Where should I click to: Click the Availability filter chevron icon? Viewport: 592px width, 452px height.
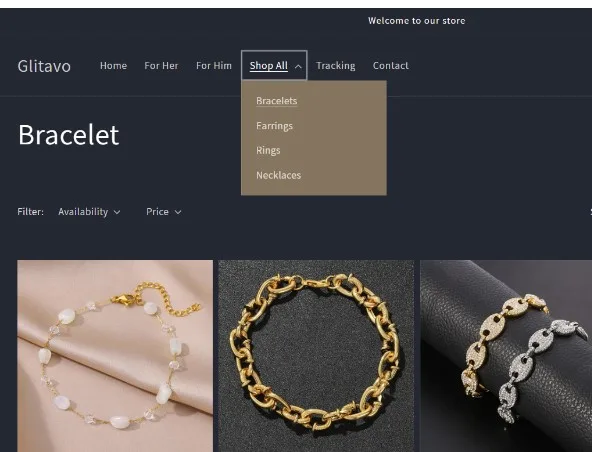click(x=117, y=212)
